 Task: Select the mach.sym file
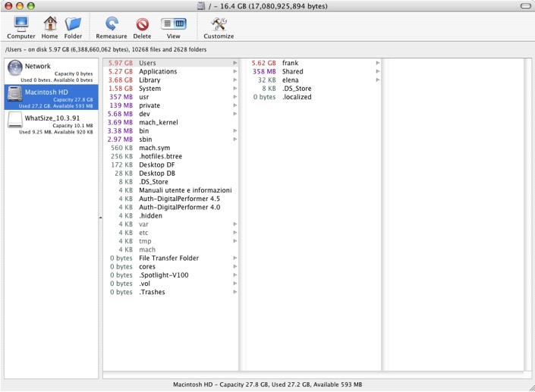tap(171, 148)
